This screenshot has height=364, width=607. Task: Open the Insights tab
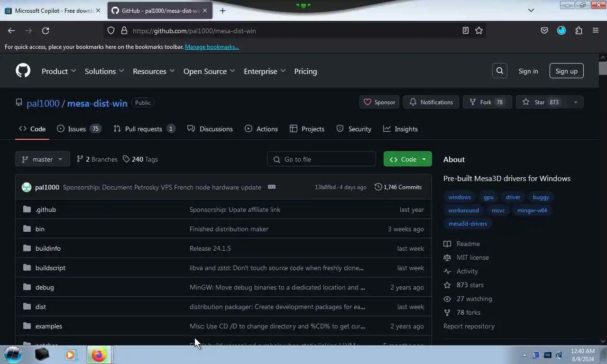tap(400, 129)
